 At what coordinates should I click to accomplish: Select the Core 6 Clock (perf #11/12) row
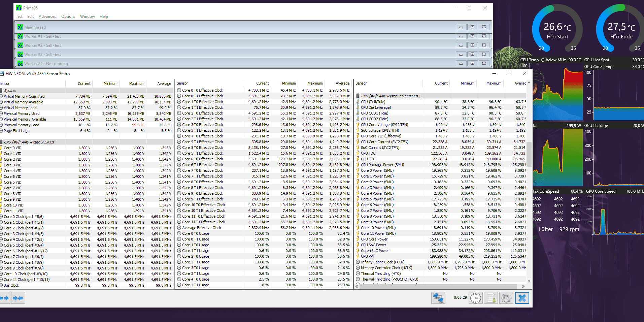click(x=87, y=251)
